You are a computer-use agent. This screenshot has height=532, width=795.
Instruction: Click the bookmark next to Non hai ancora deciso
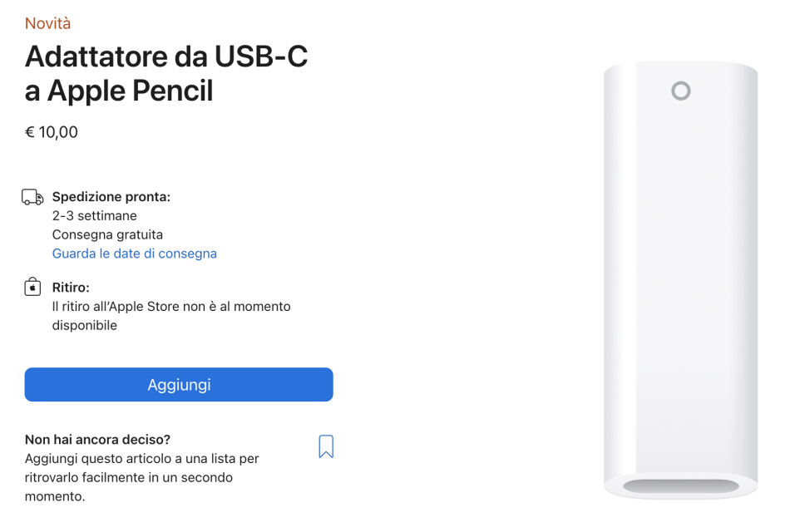[x=326, y=446]
